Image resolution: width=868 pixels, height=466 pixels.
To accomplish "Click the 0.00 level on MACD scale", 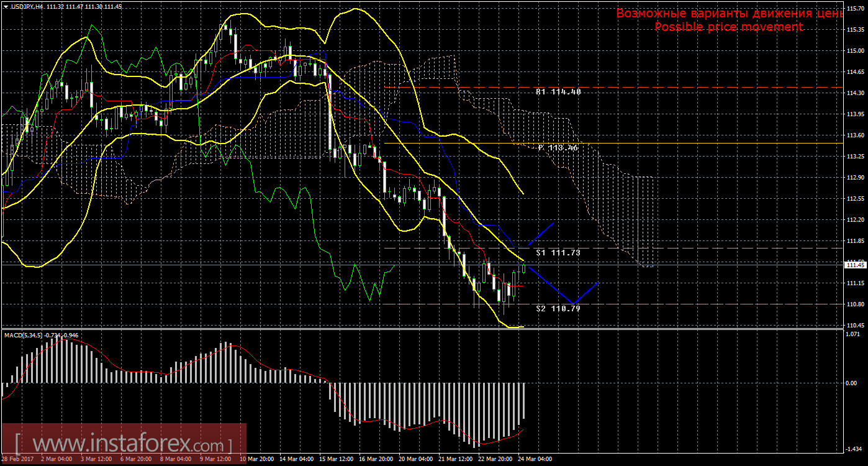I will click(851, 383).
